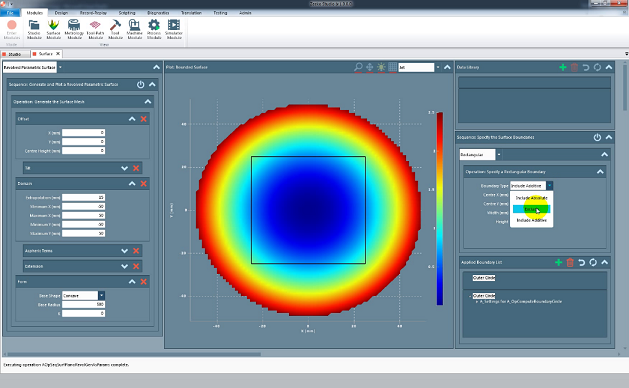This screenshot has height=388, width=629.
Task: Delete boundary with Applied Boundary List trash
Action: coord(570,262)
